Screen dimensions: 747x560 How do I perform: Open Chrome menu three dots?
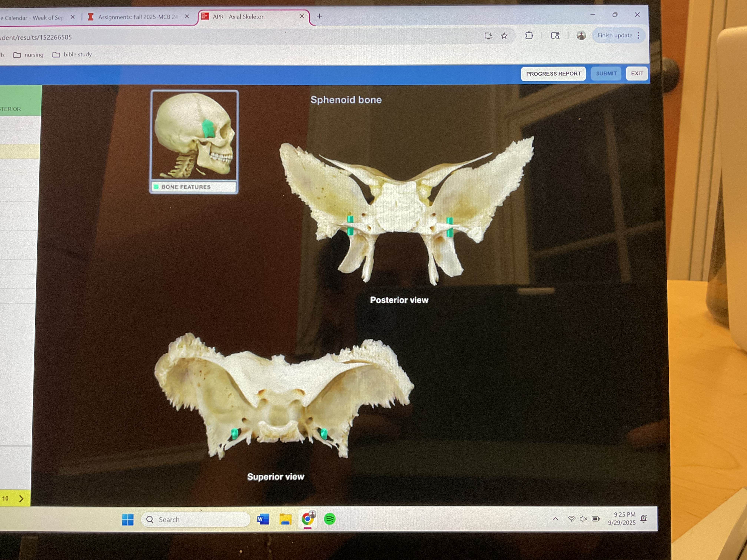tap(638, 35)
